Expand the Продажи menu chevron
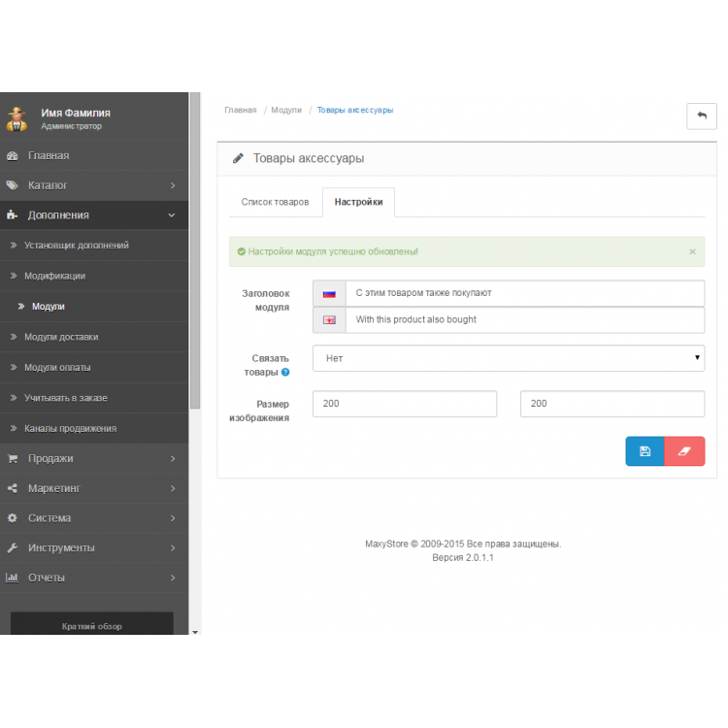 [173, 459]
